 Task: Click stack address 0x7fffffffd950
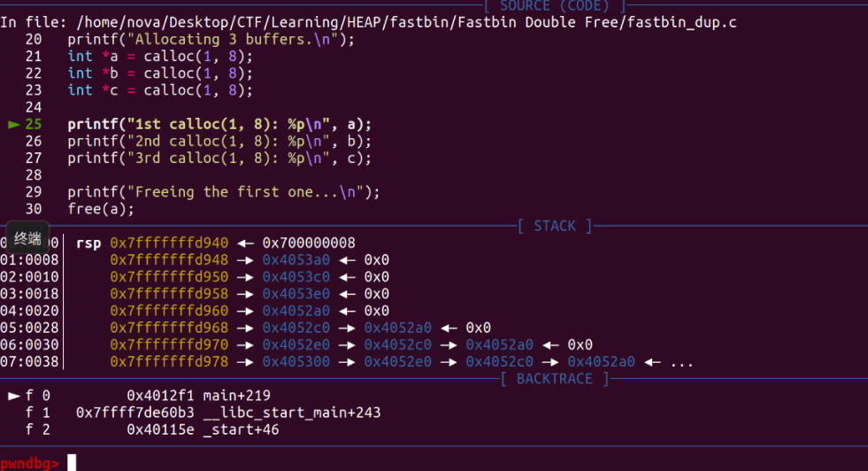169,277
